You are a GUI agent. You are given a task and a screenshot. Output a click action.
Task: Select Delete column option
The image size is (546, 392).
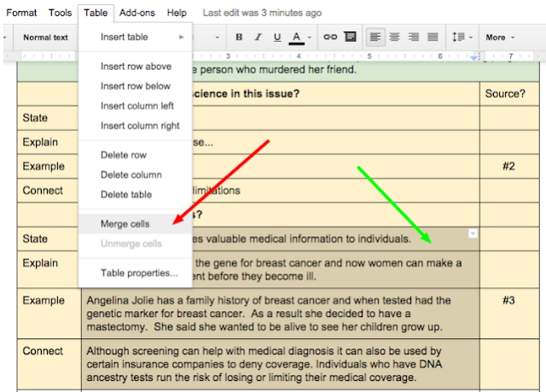[x=135, y=175]
